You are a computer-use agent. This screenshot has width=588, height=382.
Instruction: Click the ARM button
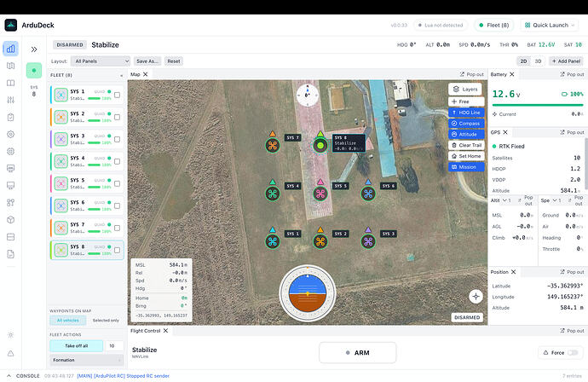358,353
